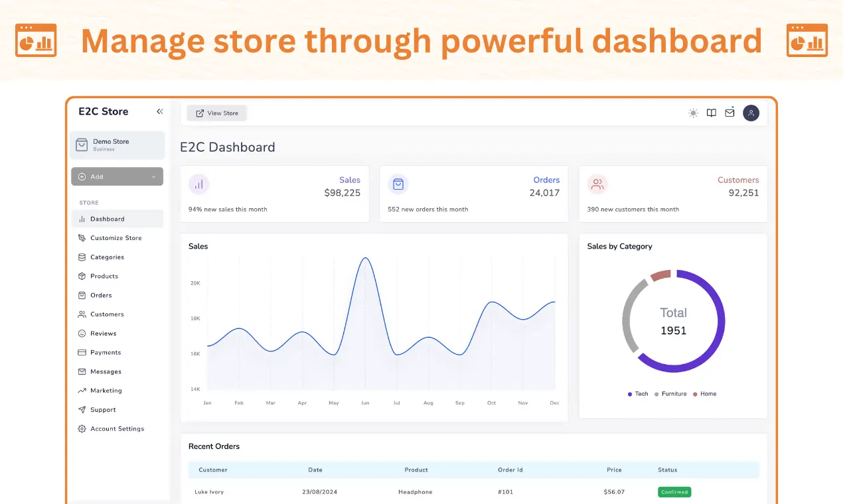Open Marketing page from sidebar label

click(x=106, y=391)
